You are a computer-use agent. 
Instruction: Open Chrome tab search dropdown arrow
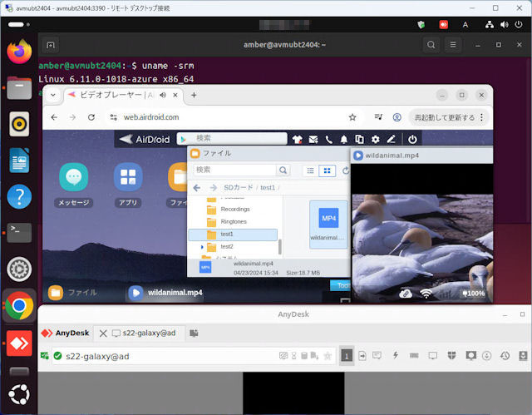tap(53, 95)
